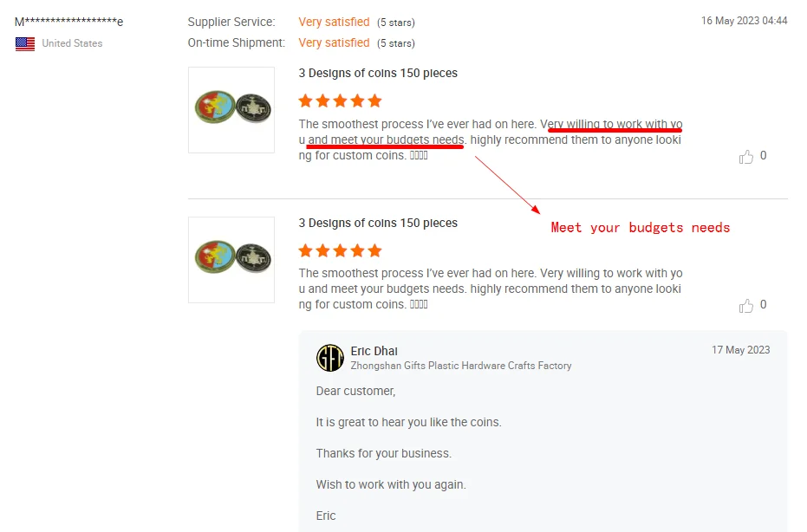
Task: Click first '3 Designs of coins 150 pieces' title
Action: pyautogui.click(x=378, y=73)
